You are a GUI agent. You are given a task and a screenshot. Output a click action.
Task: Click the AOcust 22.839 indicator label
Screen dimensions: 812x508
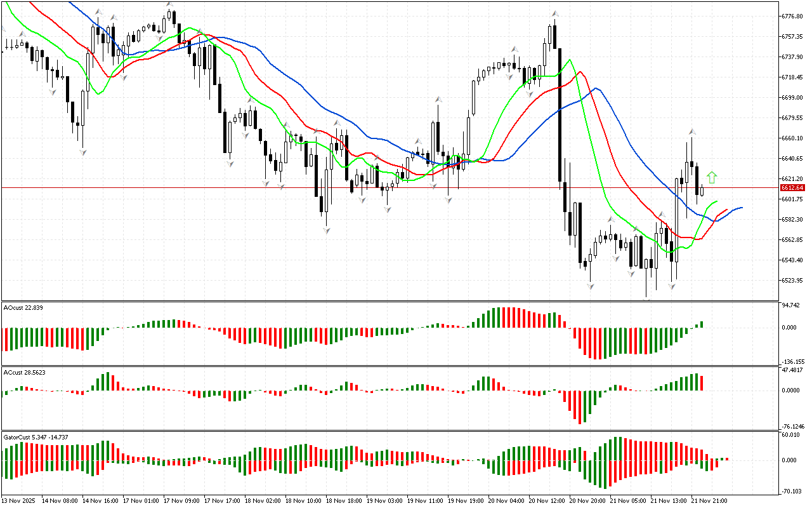click(23, 308)
